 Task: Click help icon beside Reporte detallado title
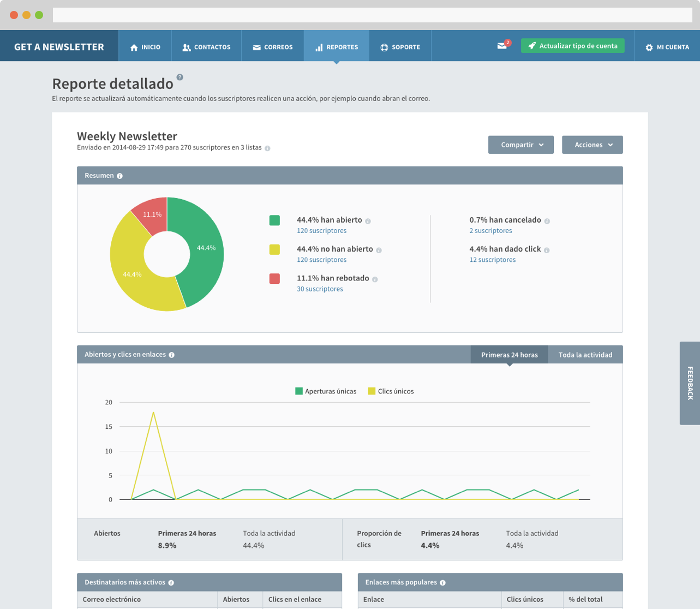click(x=180, y=77)
